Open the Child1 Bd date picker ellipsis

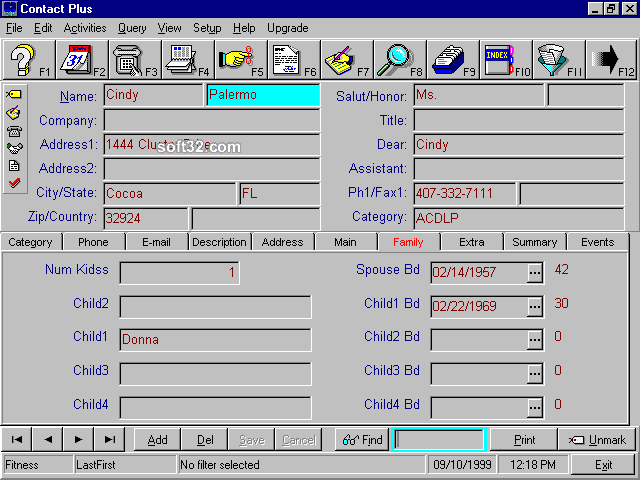pyautogui.click(x=534, y=307)
